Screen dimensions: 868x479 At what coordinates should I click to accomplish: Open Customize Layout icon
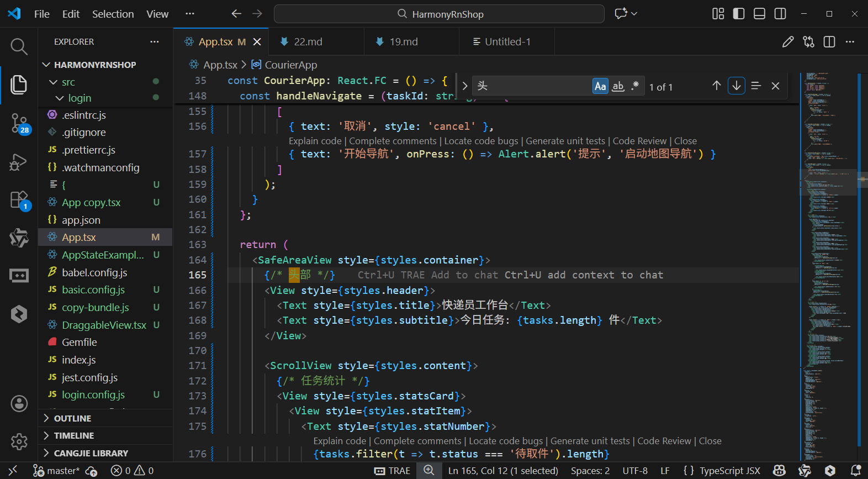point(718,14)
